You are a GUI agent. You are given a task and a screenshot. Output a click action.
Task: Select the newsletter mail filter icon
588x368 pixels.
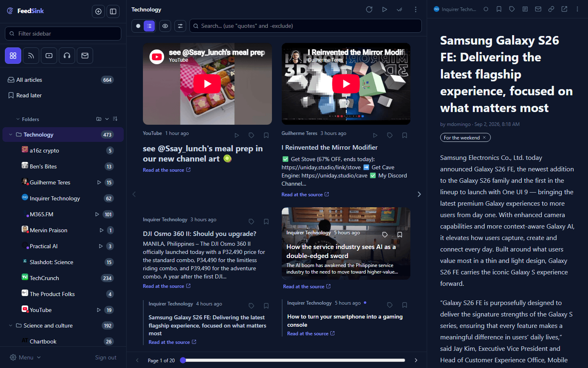point(85,56)
